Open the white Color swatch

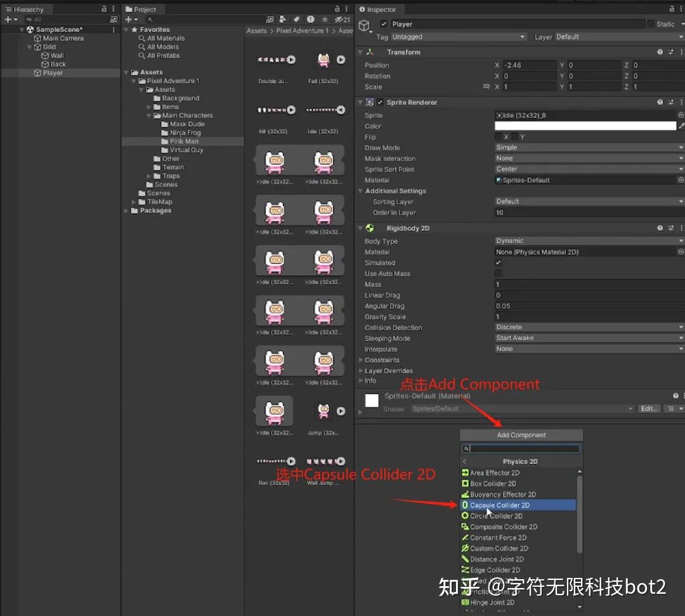(x=585, y=126)
